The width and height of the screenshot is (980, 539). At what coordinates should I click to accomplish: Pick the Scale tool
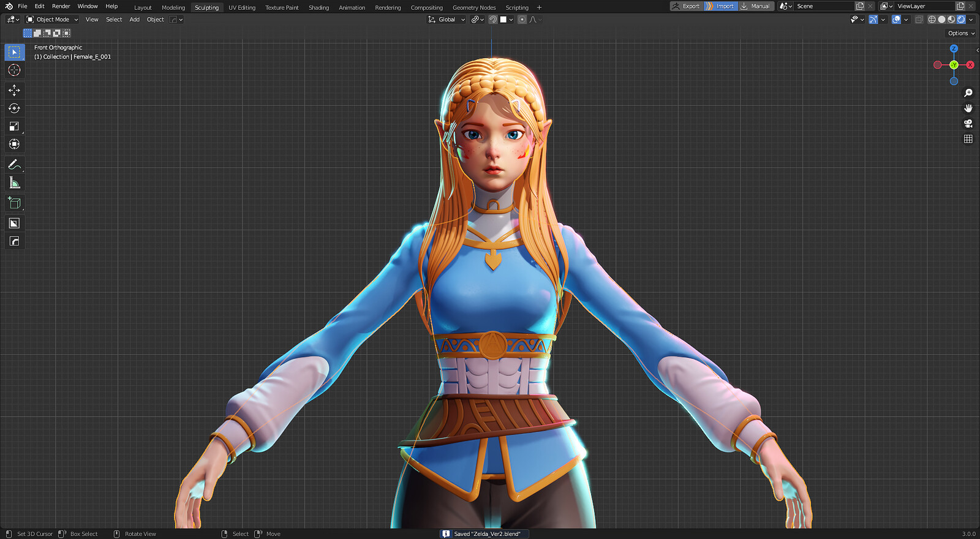(x=14, y=126)
